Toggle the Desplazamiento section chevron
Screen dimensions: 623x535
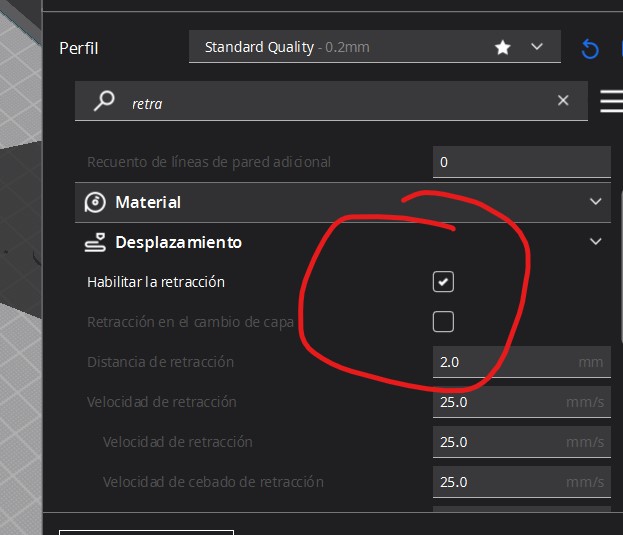pos(595,241)
